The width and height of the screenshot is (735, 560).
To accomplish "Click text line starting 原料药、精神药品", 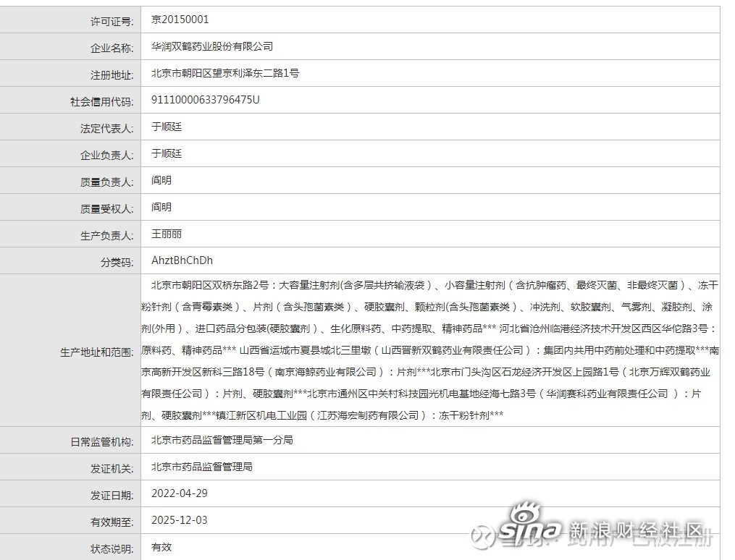I will (430, 350).
